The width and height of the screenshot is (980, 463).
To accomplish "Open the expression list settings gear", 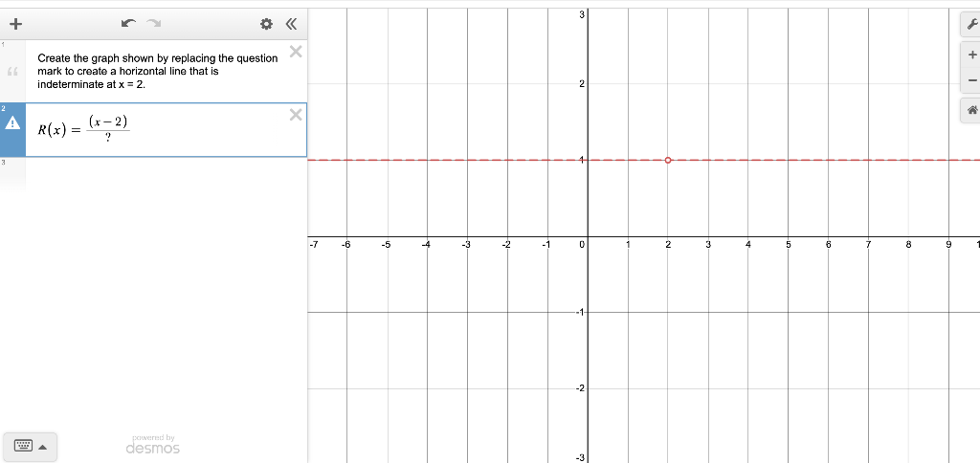I will point(266,24).
